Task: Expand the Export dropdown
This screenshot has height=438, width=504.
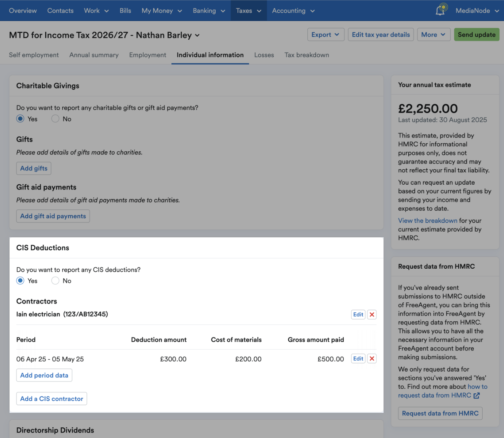Action: [x=326, y=34]
